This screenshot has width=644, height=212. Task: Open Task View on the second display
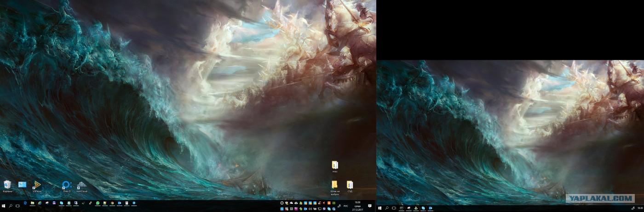click(394, 208)
